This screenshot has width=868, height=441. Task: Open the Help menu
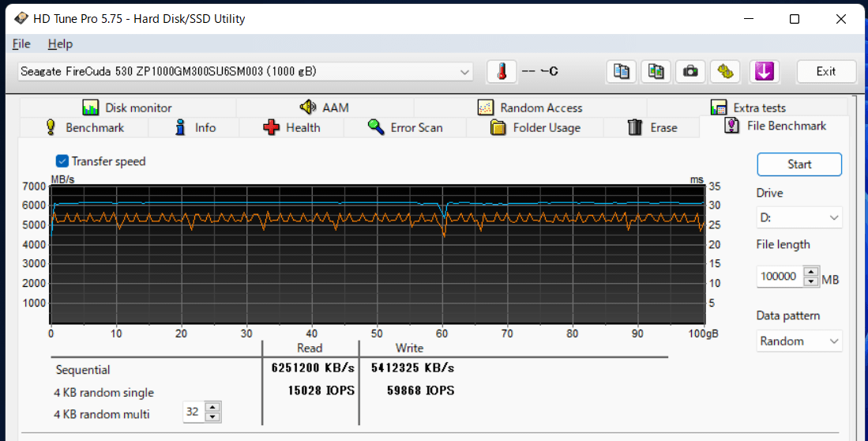pyautogui.click(x=60, y=43)
